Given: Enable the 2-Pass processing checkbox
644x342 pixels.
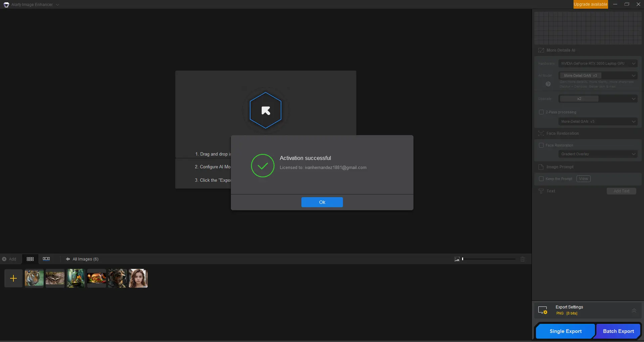Looking at the screenshot, I should click(x=541, y=112).
